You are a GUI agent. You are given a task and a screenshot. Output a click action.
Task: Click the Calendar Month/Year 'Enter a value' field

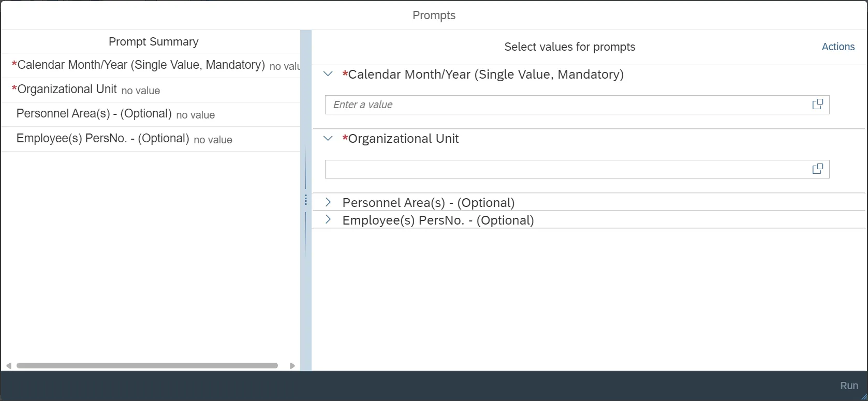[x=567, y=105]
